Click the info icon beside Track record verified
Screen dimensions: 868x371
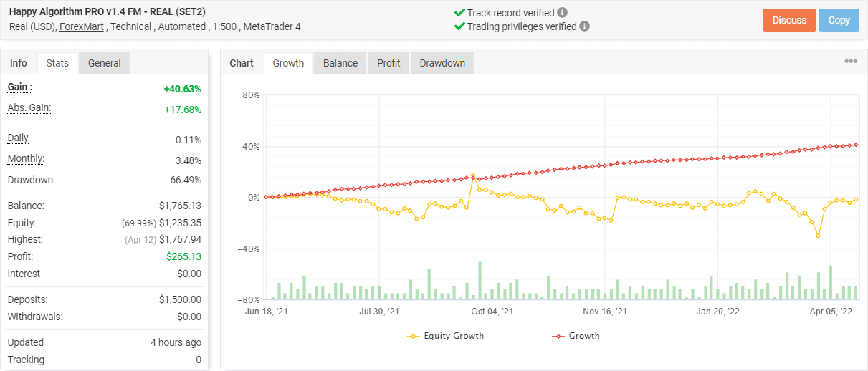click(563, 13)
